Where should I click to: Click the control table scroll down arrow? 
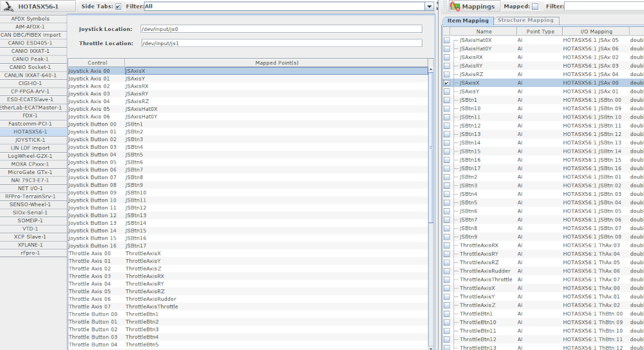(431, 348)
